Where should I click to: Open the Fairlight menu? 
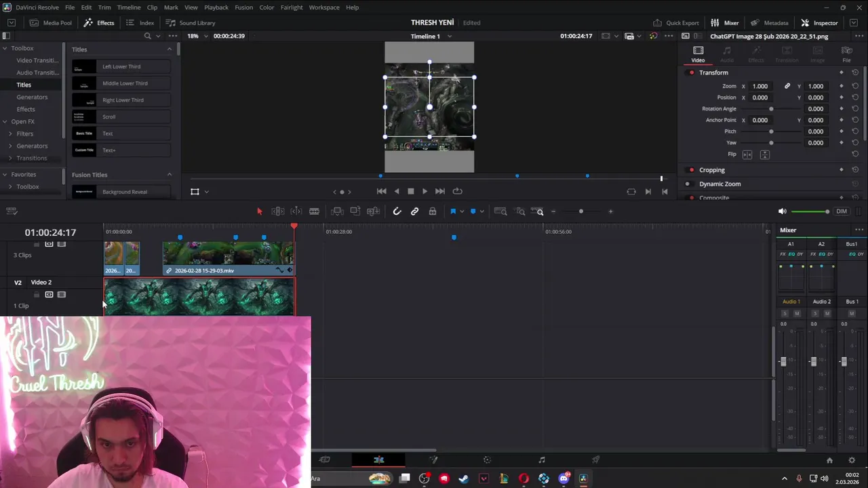tap(292, 7)
